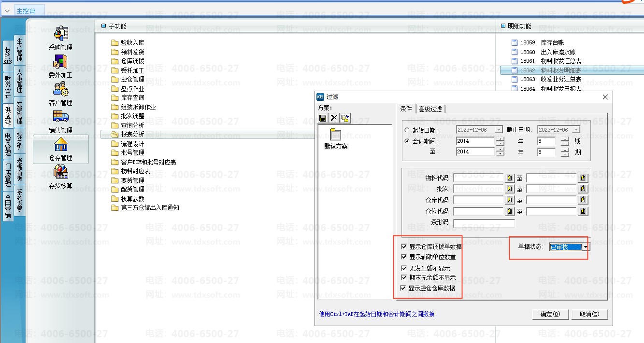This screenshot has width=644, height=343.
Task: Close the 过滤 dialog
Action: pos(605,97)
